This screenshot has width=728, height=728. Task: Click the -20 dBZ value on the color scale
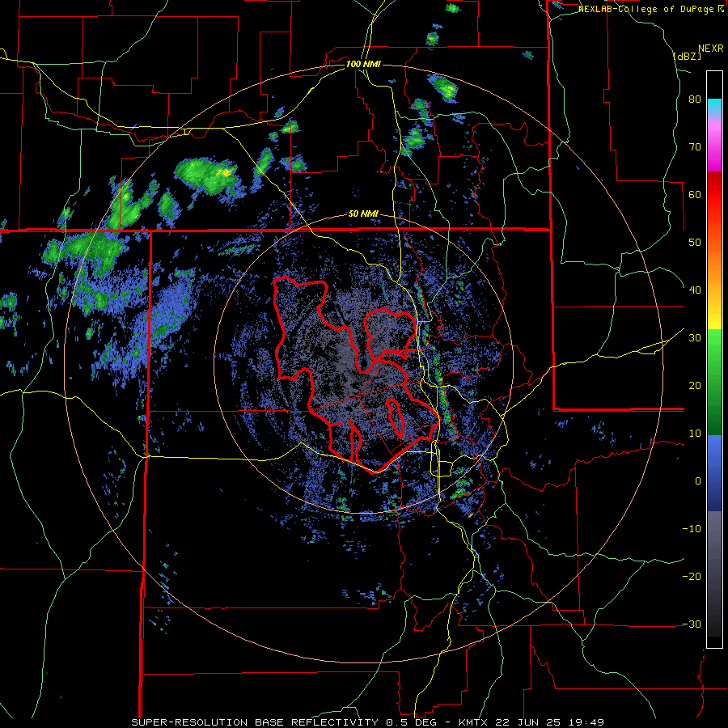click(x=692, y=577)
